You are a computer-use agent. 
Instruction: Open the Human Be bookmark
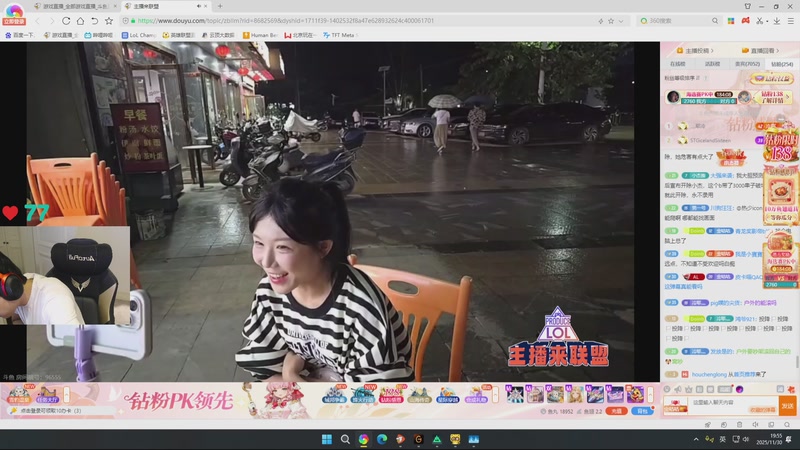click(260, 35)
